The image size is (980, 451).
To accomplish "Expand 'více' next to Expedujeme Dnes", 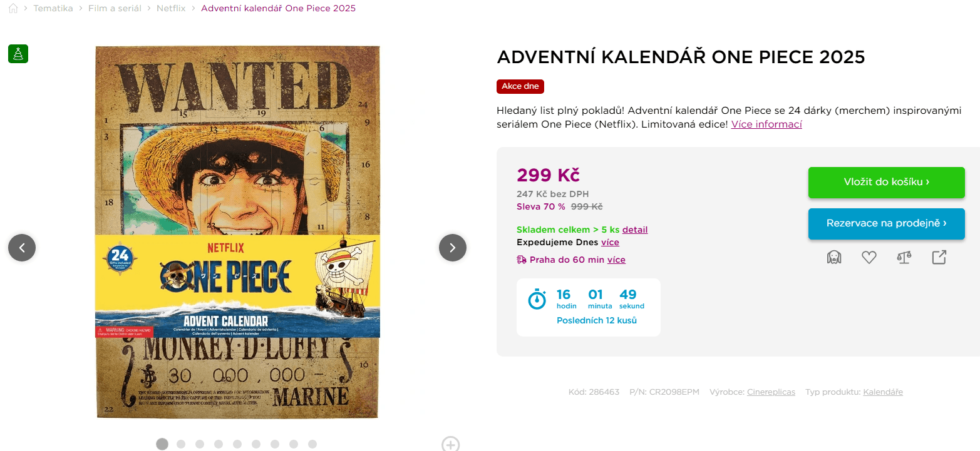I will pyautogui.click(x=610, y=242).
